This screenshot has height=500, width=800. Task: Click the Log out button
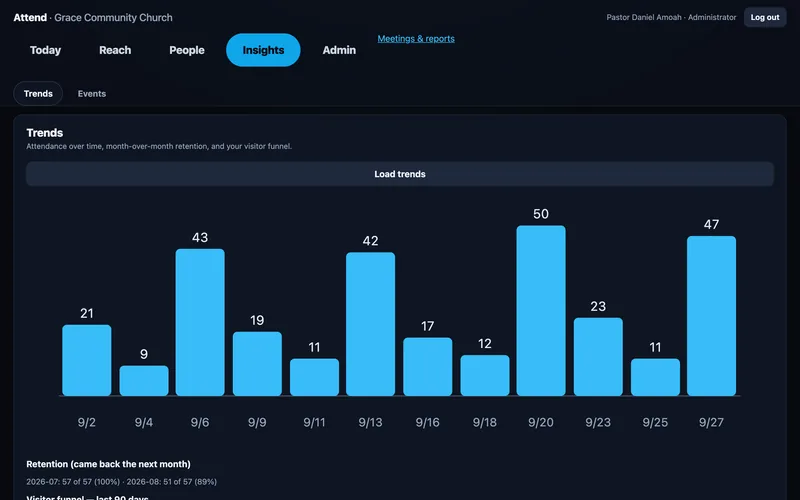click(765, 17)
